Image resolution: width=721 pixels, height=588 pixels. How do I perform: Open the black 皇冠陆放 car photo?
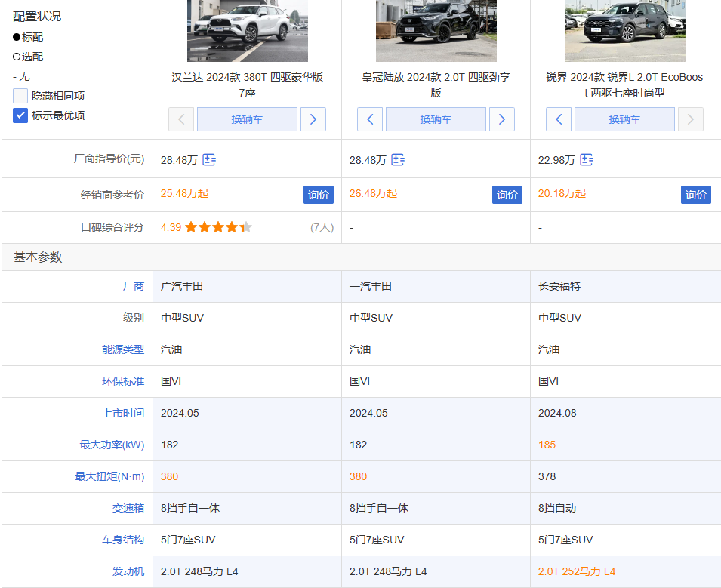[x=436, y=30]
